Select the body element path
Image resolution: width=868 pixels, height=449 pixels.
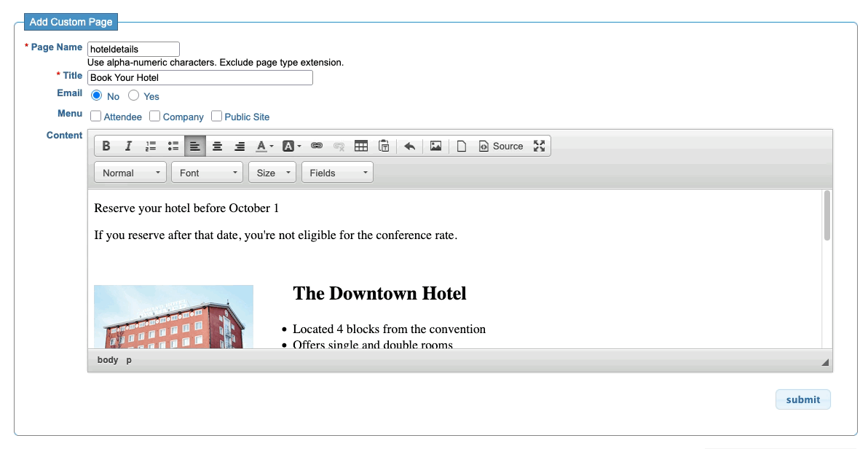[107, 360]
